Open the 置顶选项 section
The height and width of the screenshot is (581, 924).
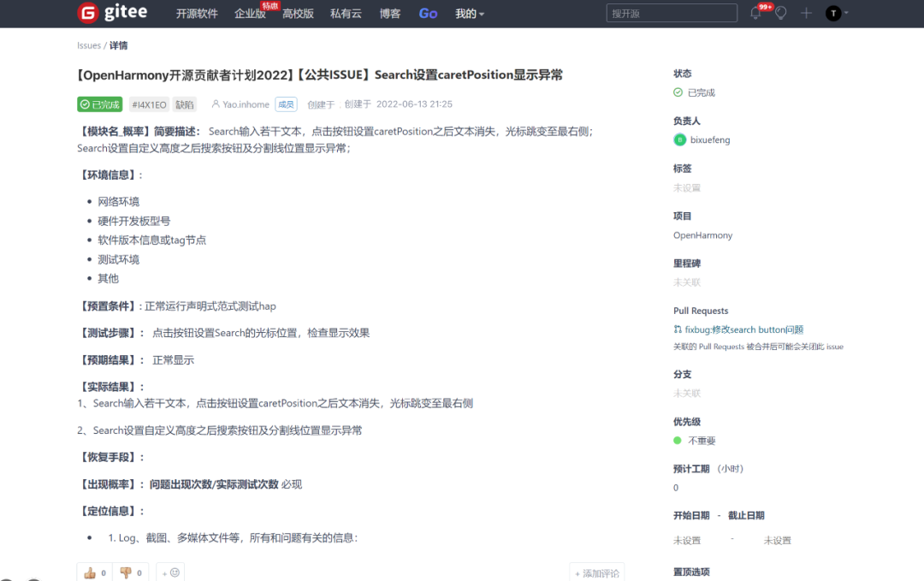point(690,570)
